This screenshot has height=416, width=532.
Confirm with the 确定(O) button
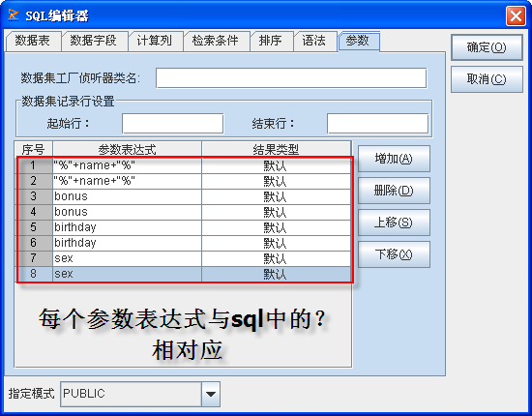coord(487,47)
